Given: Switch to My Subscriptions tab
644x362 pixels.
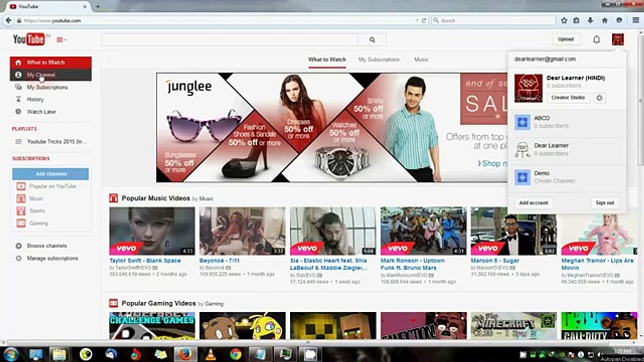Looking at the screenshot, I should (379, 59).
